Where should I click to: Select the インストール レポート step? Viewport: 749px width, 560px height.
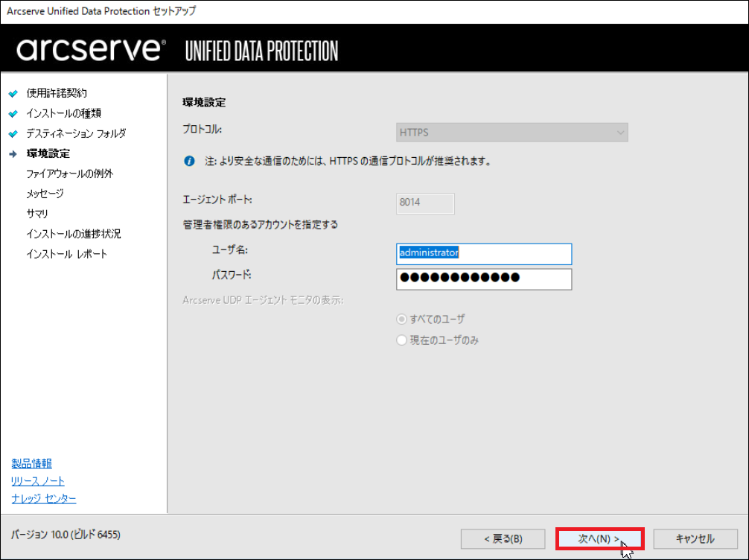[67, 254]
